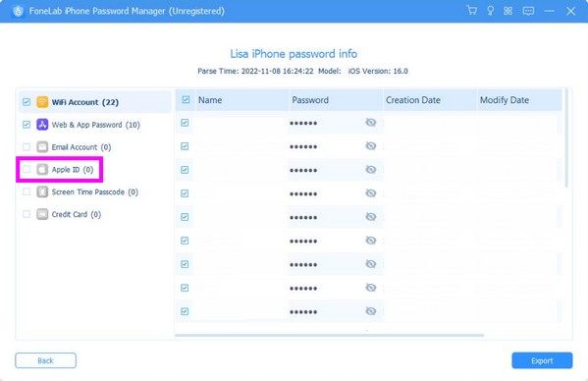Uncheck the Web & App Password checkbox
This screenshot has height=381, width=588.
(x=27, y=125)
